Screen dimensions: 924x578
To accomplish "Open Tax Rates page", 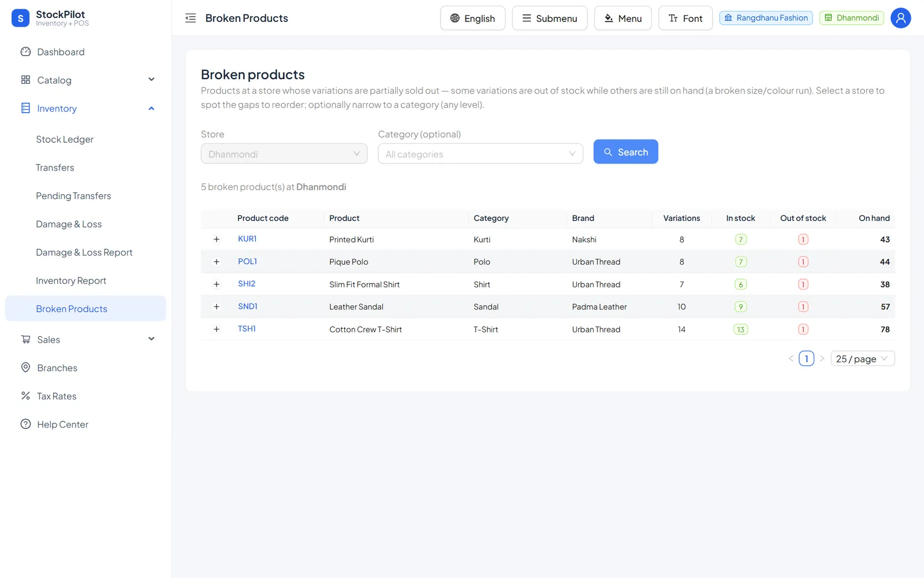I will point(85,396).
